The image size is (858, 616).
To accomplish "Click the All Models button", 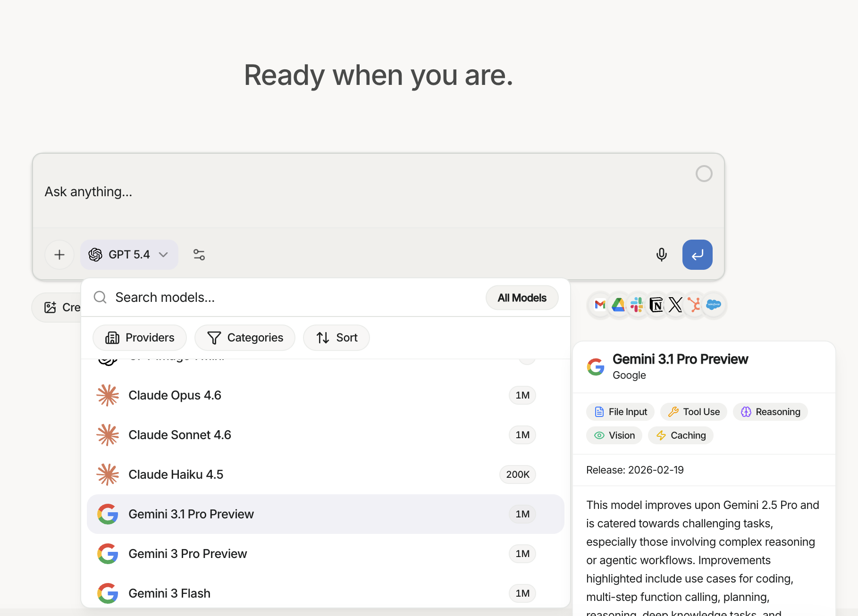I will point(522,298).
